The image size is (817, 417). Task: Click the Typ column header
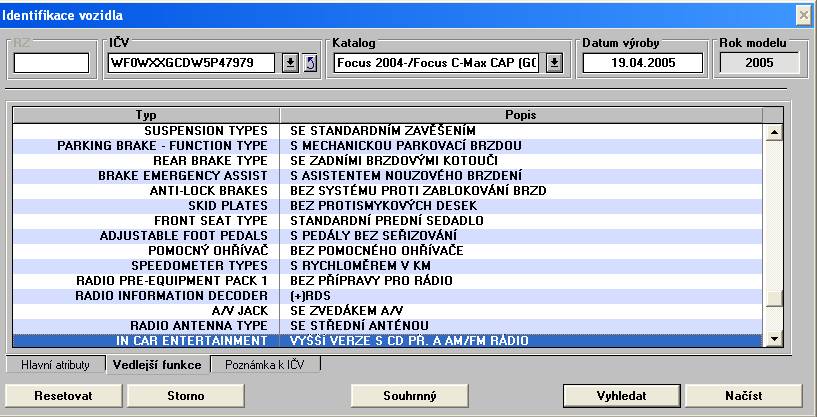pos(144,115)
